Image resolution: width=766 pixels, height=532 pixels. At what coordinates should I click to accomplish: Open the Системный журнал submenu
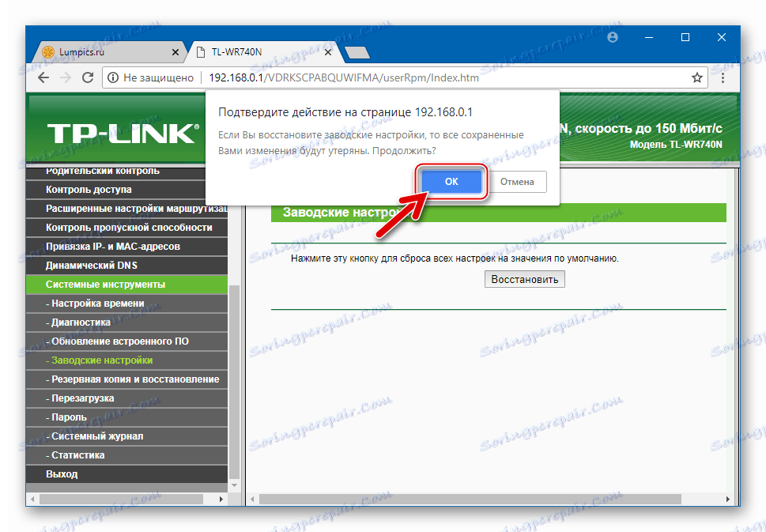pyautogui.click(x=127, y=436)
